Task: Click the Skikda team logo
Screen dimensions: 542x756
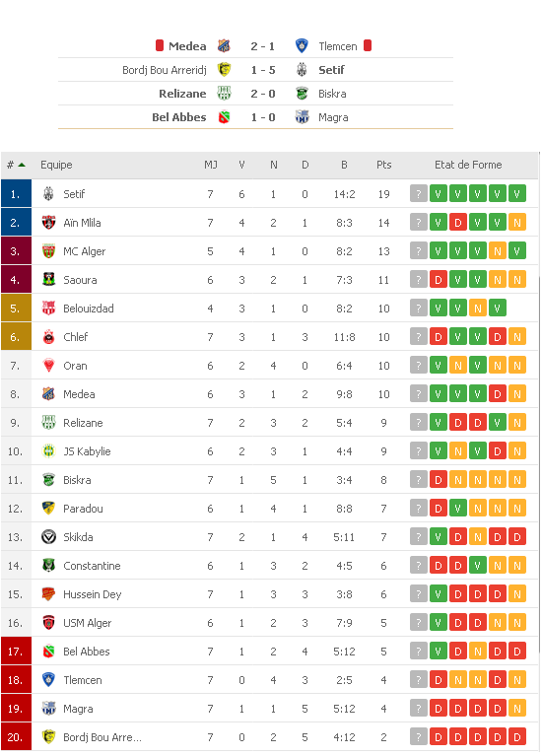Action: [48, 537]
